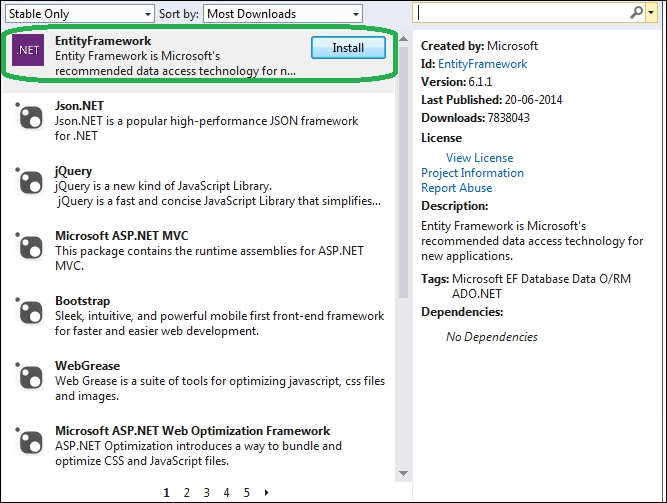Viewport: 667px width, 503px height.
Task: Click the Downloads 7838043 value
Action: (508, 117)
